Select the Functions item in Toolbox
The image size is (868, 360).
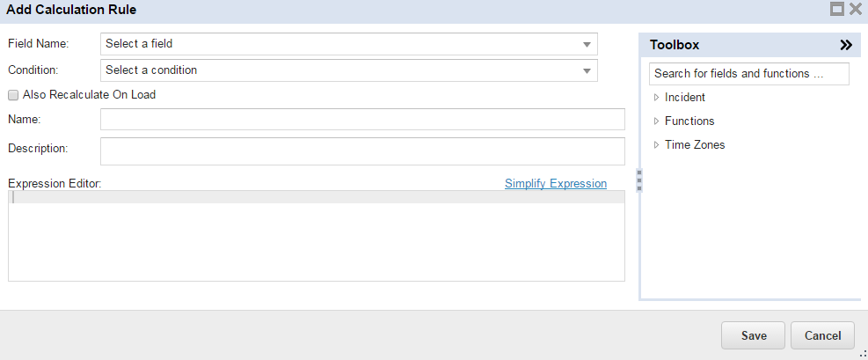[689, 121]
